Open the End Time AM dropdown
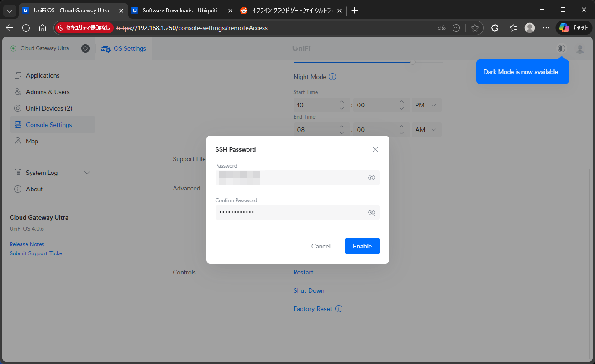The image size is (595, 364). coord(426,130)
